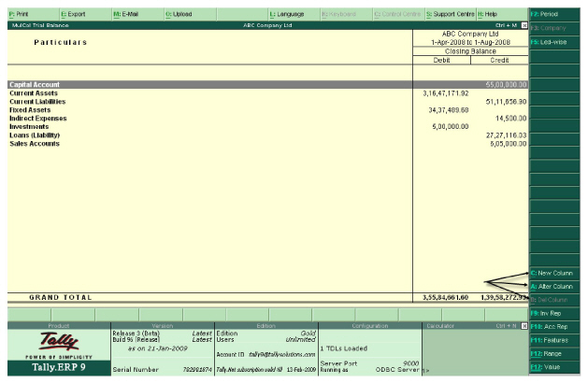588x383 pixels.
Task: Open F10: Acc Rep reports
Action: [x=554, y=327]
